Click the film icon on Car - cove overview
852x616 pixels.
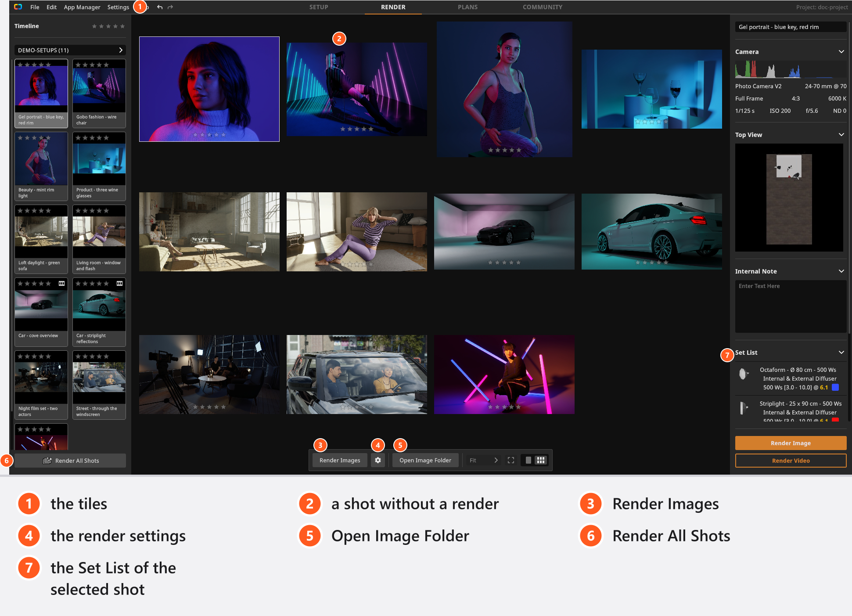(62, 284)
